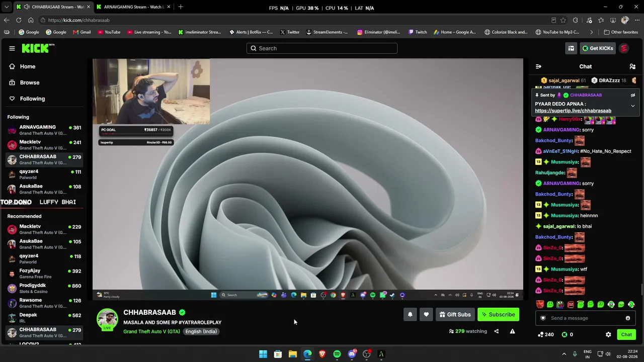Open the Windows Start menu
Screen dimensions: 644x362
point(263,354)
